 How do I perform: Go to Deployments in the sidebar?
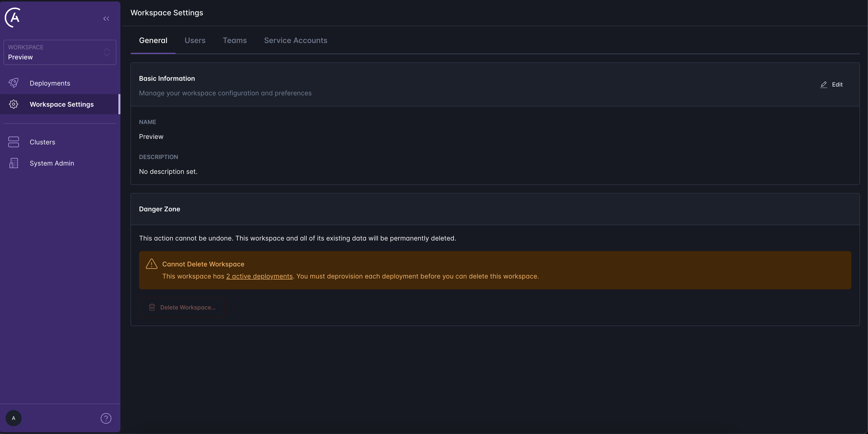[50, 83]
